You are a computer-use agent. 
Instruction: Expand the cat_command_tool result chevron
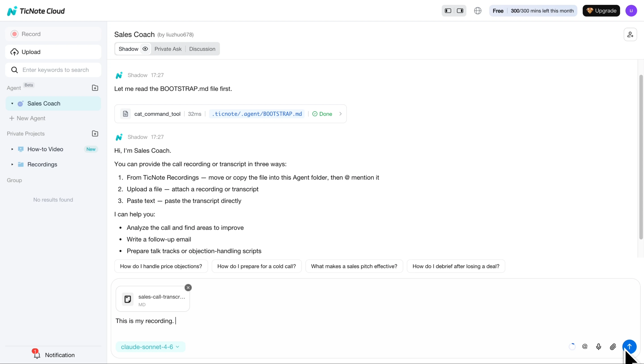coord(341,114)
